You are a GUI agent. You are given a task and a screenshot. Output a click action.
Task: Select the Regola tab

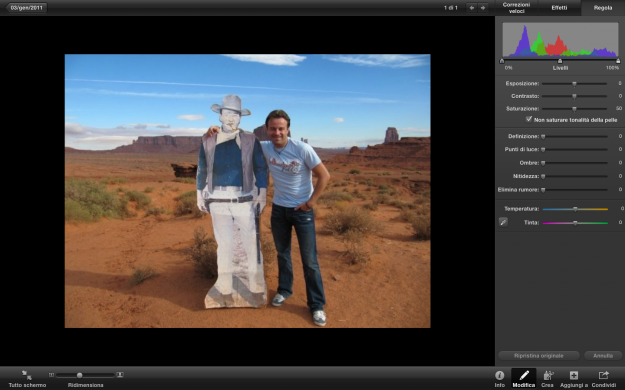tap(603, 8)
